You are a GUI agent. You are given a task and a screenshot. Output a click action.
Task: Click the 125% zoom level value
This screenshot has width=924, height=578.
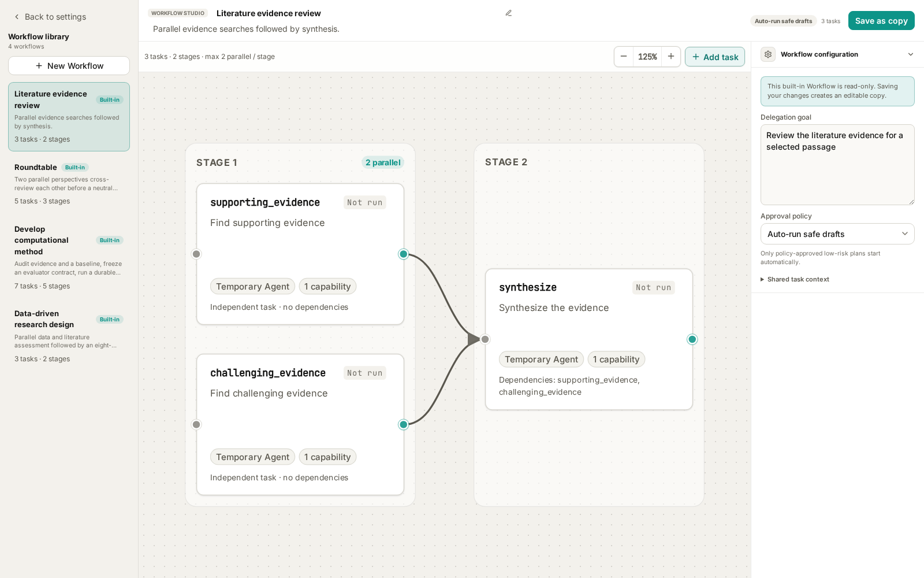point(647,57)
